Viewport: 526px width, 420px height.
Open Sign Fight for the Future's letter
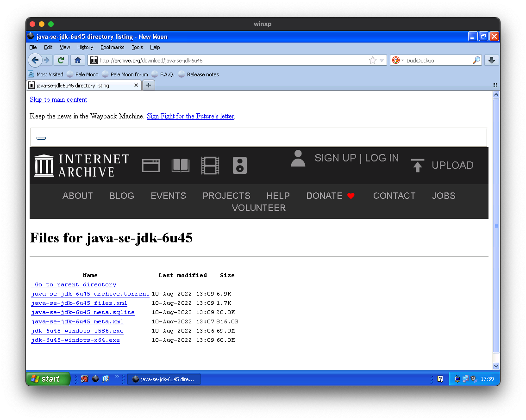pos(191,116)
